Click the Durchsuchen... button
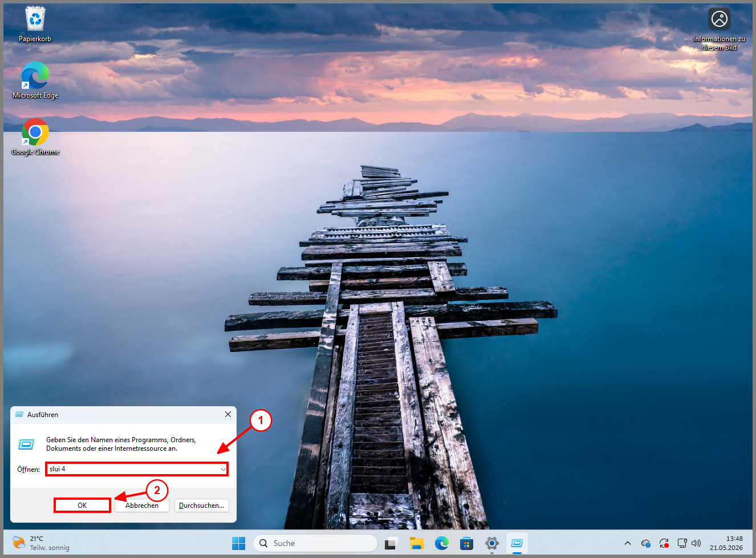The width and height of the screenshot is (756, 558). coord(202,506)
